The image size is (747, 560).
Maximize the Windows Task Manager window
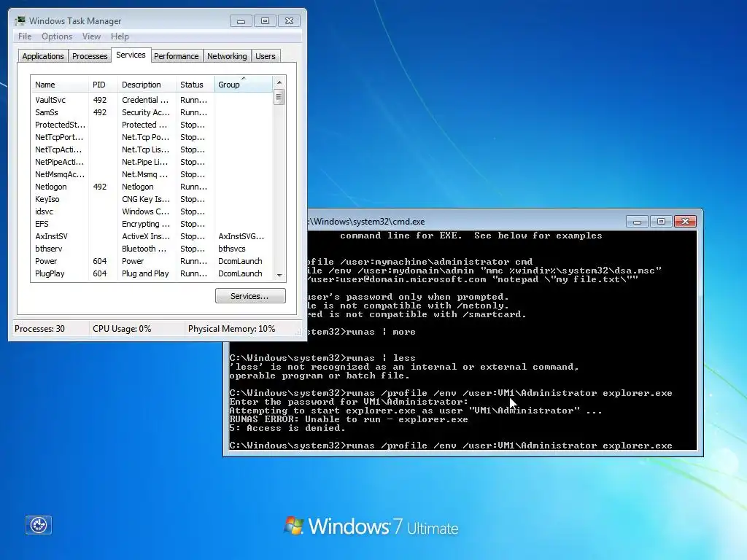tap(265, 21)
